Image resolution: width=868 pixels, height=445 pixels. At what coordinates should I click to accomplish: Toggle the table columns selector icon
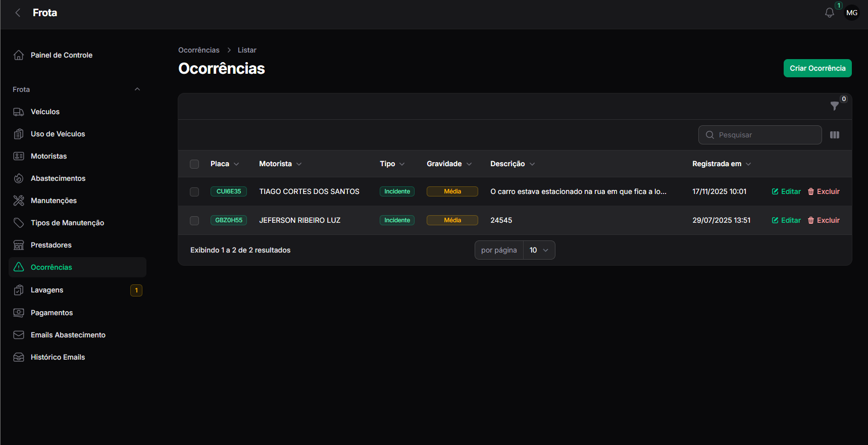tap(835, 135)
